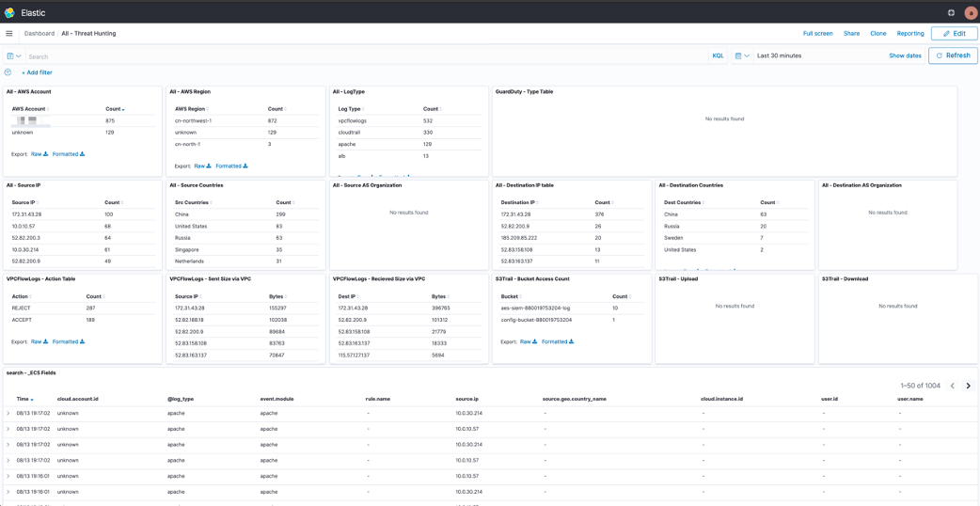Click ACCEPT action cell

coord(22,319)
